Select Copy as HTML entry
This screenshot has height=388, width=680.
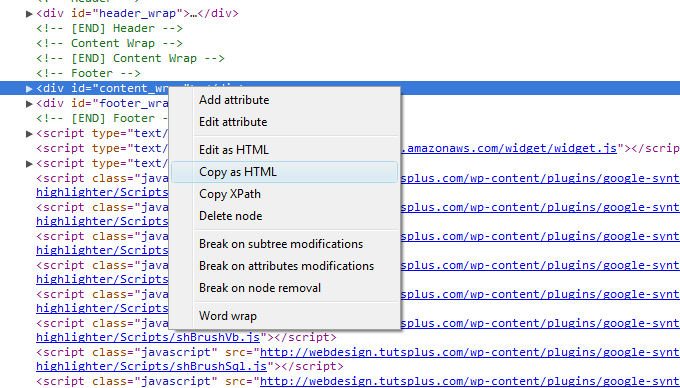click(284, 172)
